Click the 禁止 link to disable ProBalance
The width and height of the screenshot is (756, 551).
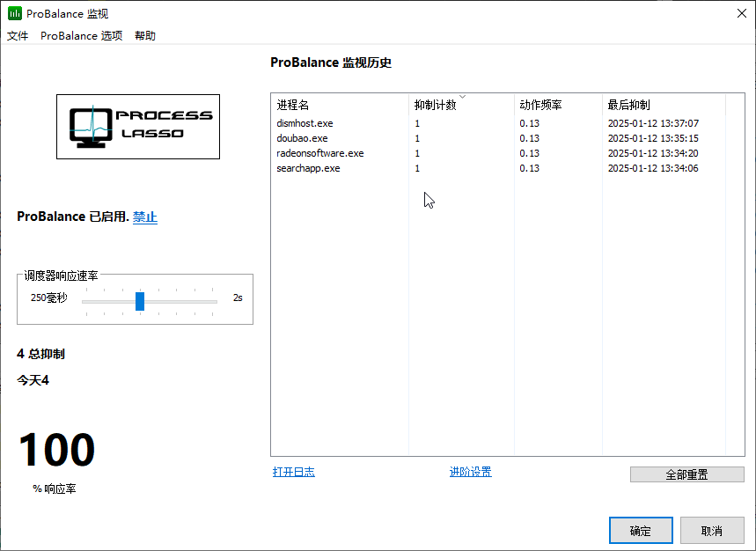pyautogui.click(x=144, y=217)
